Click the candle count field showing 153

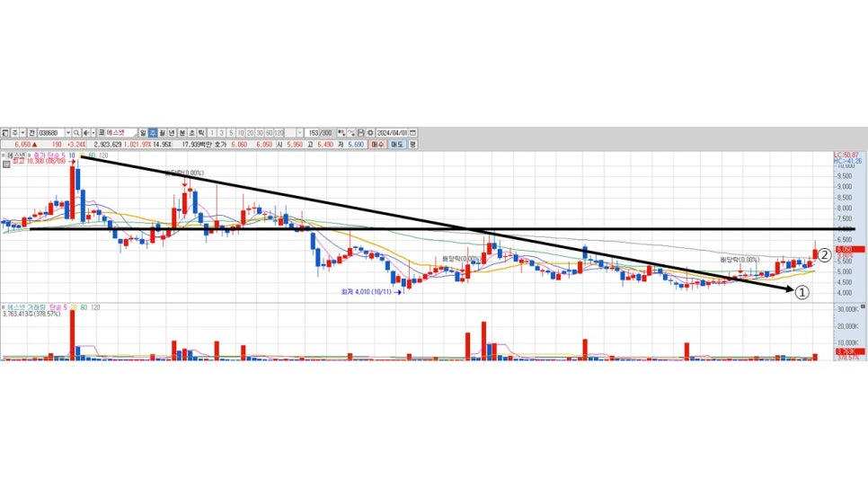pyautogui.click(x=312, y=133)
